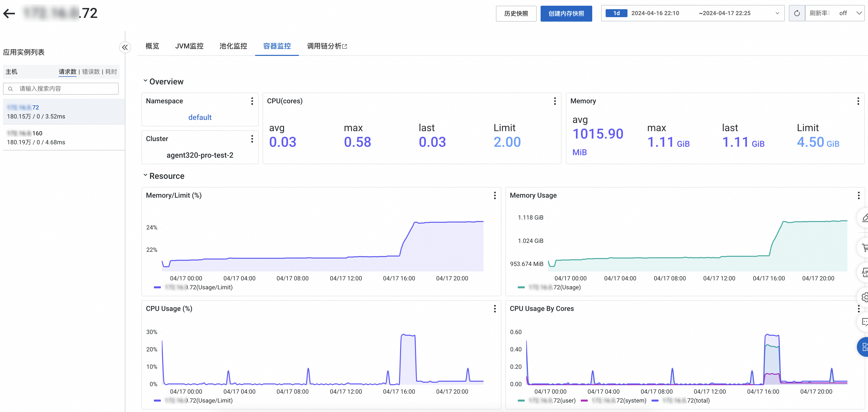Toggle the (user) series legend
868x412 pixels.
pyautogui.click(x=546, y=401)
